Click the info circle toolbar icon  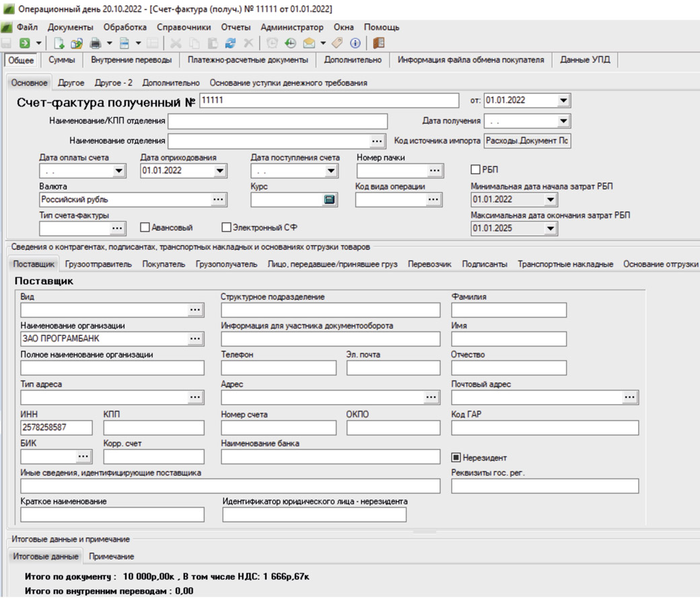(355, 43)
